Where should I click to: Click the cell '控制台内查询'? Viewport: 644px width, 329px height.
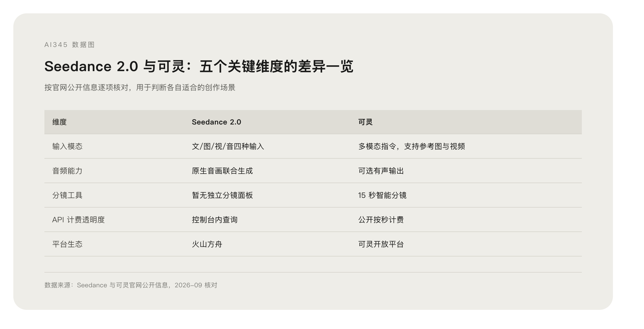click(215, 220)
